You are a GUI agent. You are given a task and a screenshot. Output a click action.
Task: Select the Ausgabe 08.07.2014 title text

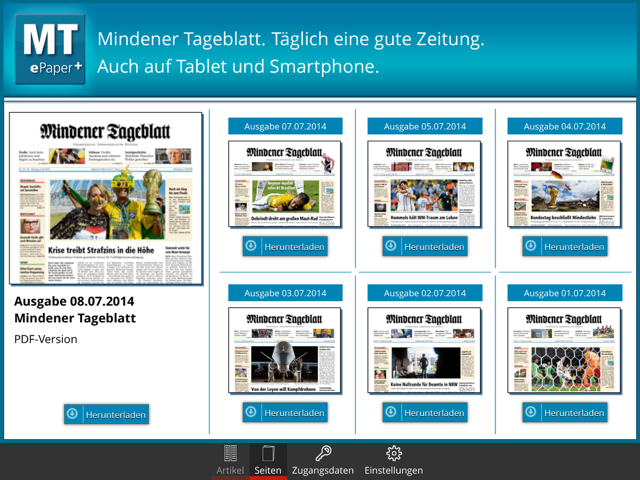tap(74, 301)
